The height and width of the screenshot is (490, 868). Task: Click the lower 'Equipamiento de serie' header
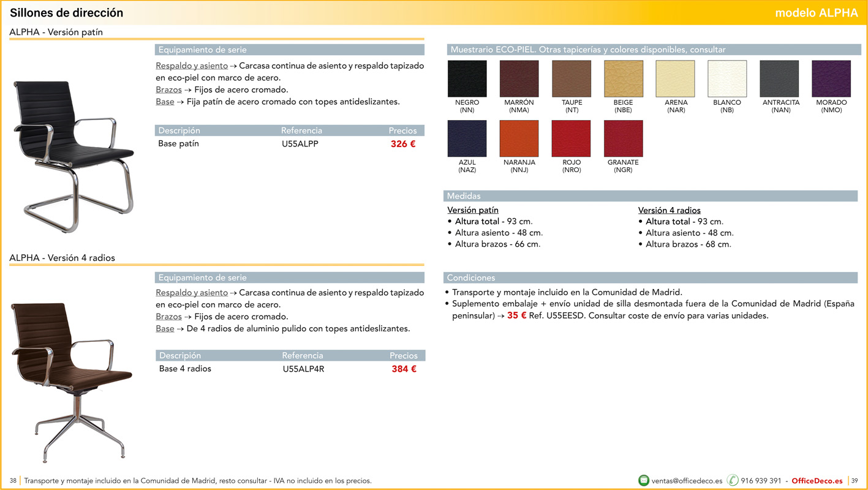(290, 277)
